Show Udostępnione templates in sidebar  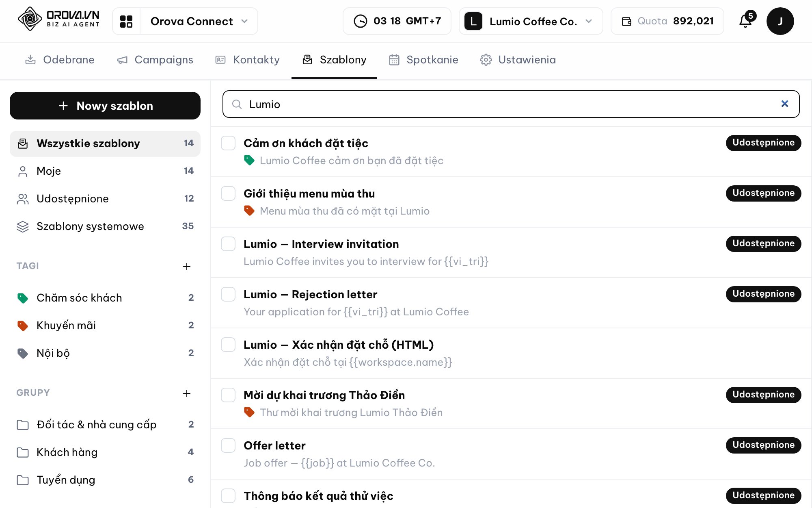pos(105,199)
